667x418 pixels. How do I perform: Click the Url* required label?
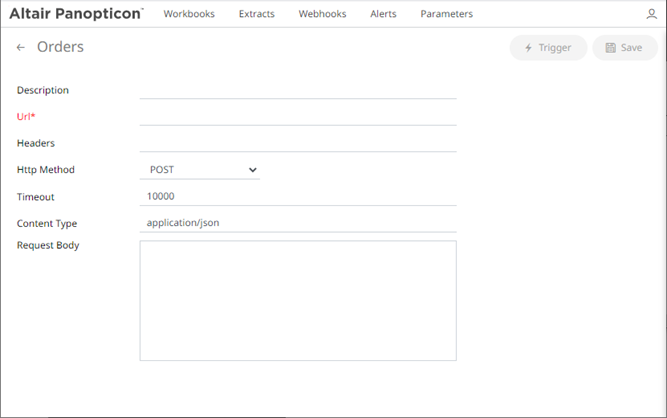[26, 117]
